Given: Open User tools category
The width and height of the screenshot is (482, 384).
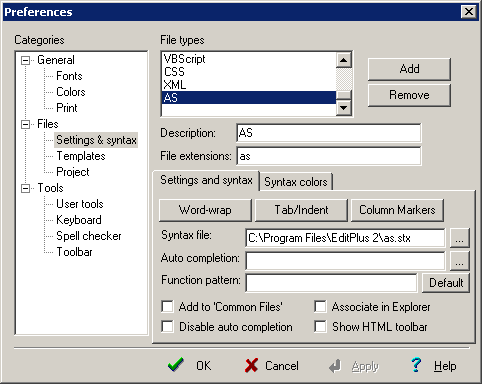Looking at the screenshot, I should point(80,204).
